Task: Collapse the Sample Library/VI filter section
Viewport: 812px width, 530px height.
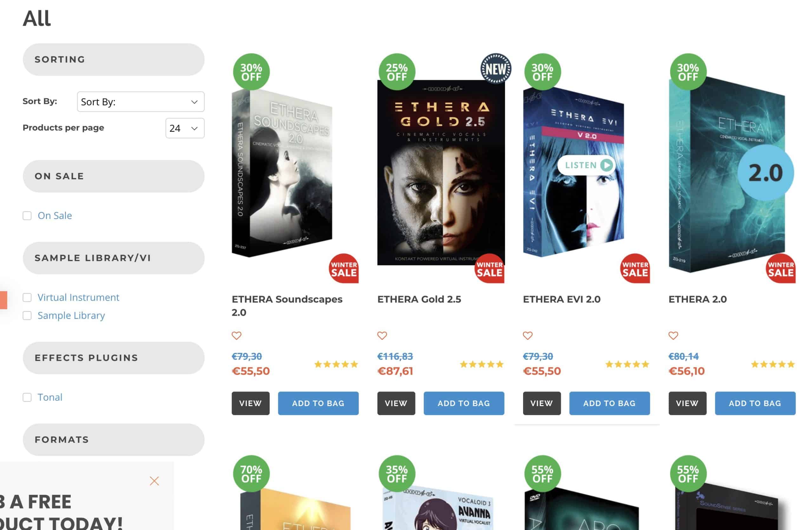Action: (114, 258)
